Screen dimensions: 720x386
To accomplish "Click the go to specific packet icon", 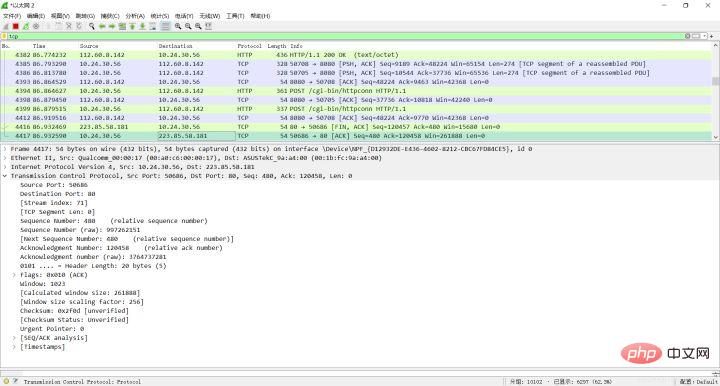I will tap(122, 26).
